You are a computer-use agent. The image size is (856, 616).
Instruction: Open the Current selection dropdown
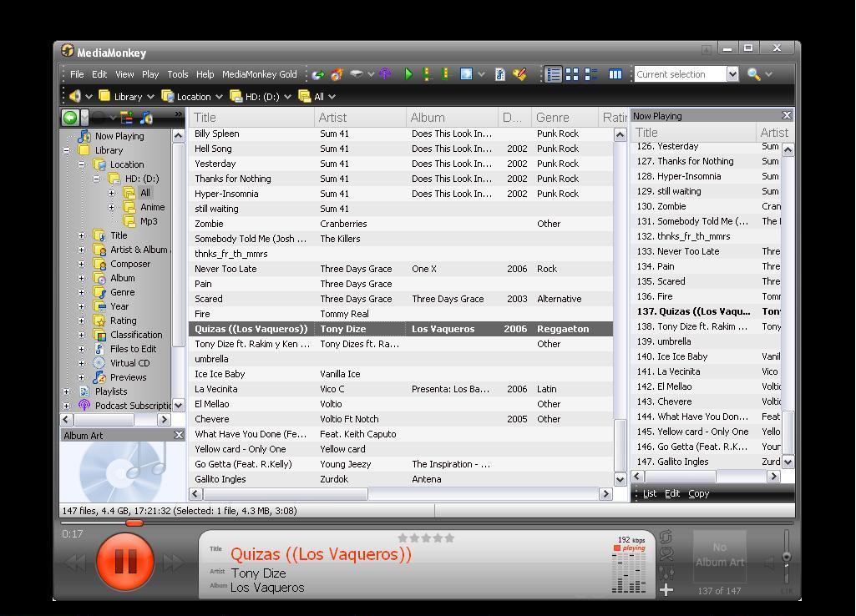point(732,74)
